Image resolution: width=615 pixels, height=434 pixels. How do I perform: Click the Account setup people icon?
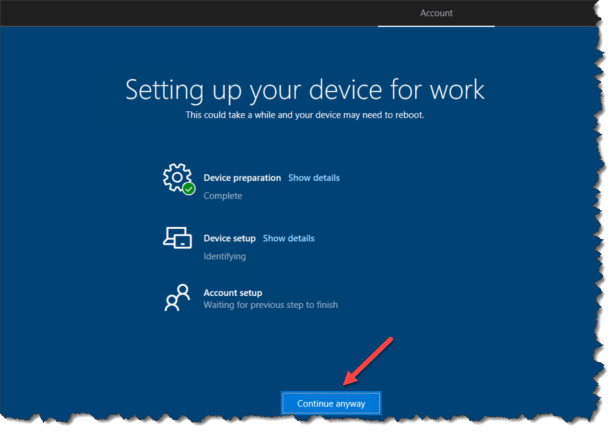pos(177,298)
